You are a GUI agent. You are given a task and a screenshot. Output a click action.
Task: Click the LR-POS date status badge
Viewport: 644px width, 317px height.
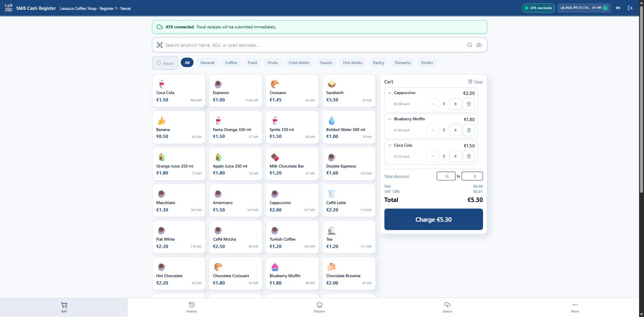[584, 8]
